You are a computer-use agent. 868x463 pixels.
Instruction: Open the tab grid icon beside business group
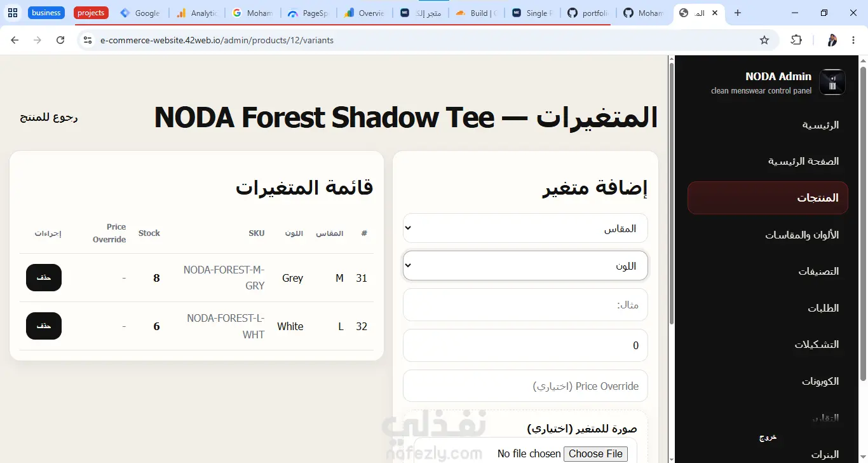click(13, 13)
